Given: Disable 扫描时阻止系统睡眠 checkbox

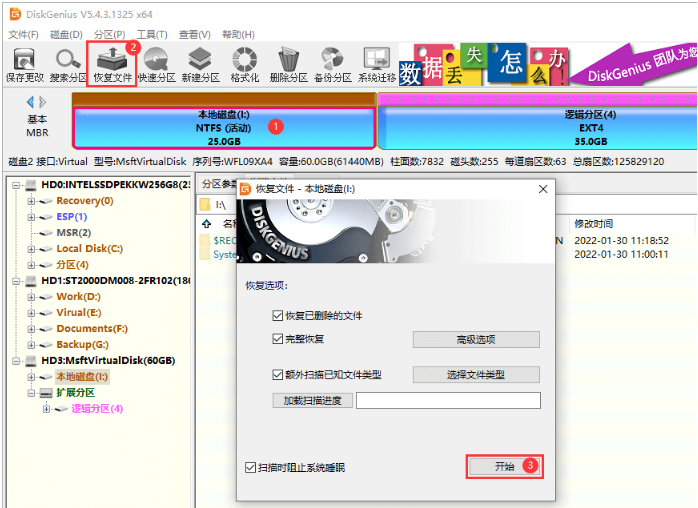Looking at the screenshot, I should coord(251,467).
